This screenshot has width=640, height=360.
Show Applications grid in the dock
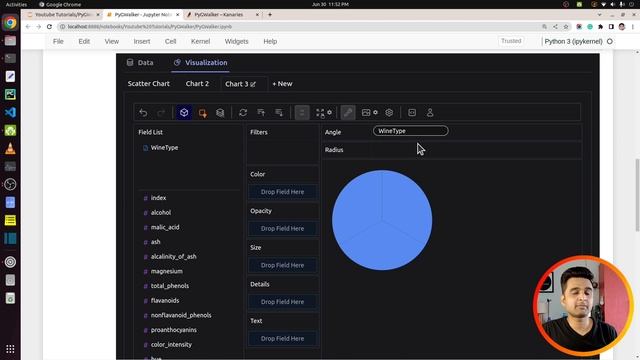pos(10,349)
